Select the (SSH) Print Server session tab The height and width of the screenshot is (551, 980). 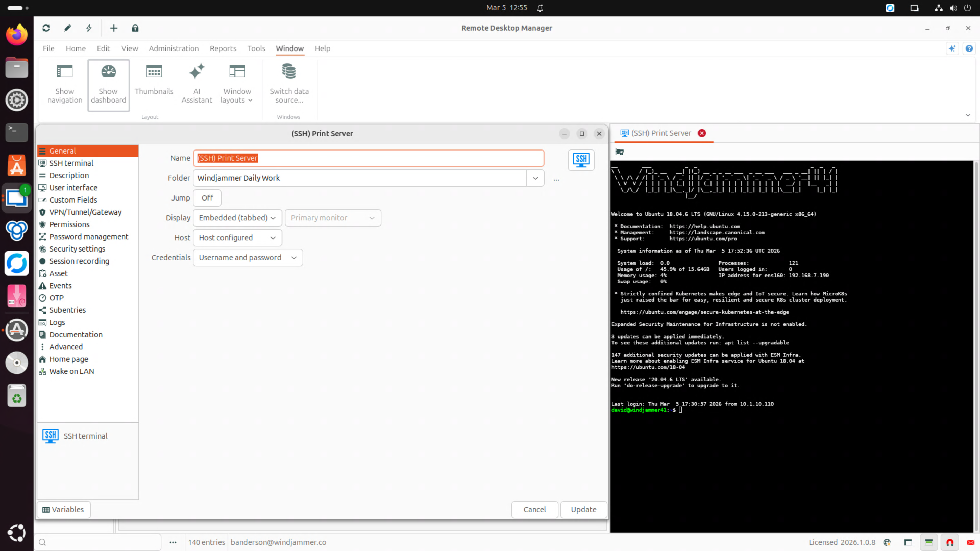tap(662, 133)
